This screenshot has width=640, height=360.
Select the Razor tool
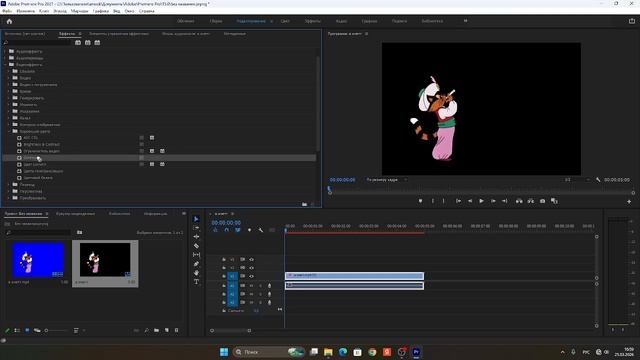tap(196, 246)
